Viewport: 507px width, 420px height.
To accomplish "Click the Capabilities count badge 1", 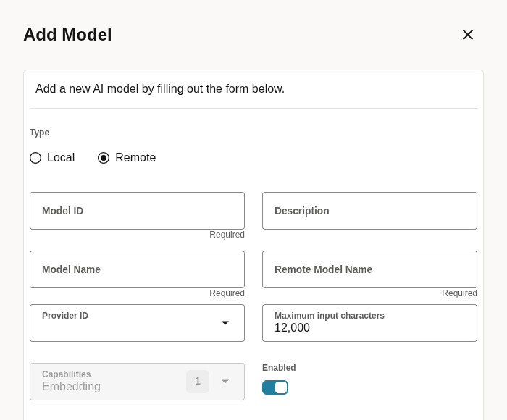I will (x=198, y=382).
